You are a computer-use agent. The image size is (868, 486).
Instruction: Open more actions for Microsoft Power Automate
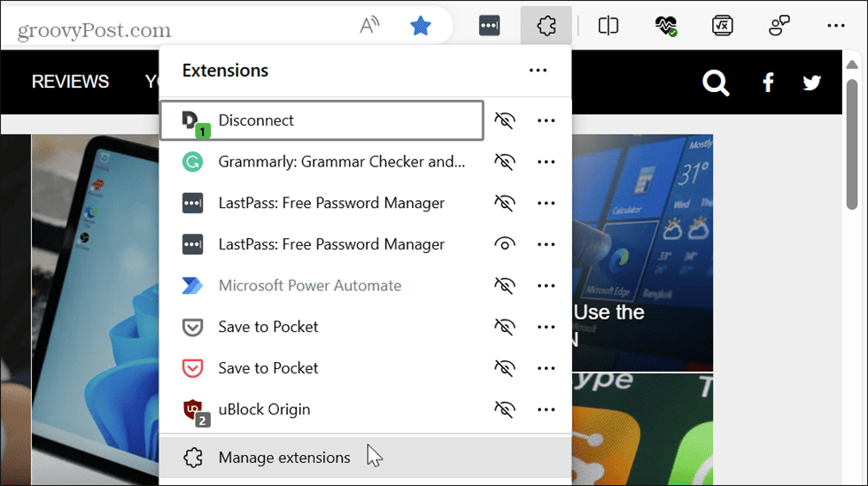546,286
